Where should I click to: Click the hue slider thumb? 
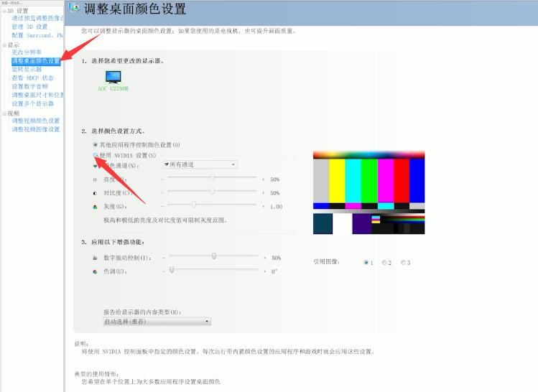tap(172, 269)
